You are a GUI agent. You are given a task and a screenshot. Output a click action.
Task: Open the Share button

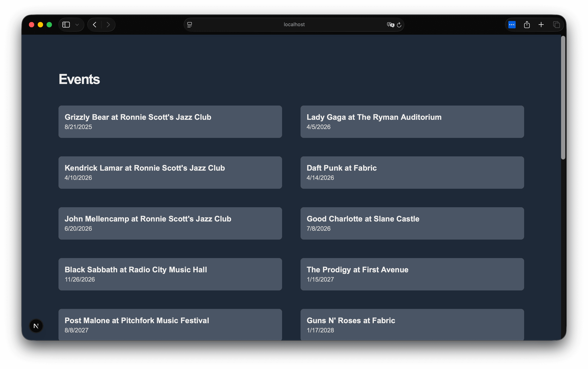(x=527, y=25)
